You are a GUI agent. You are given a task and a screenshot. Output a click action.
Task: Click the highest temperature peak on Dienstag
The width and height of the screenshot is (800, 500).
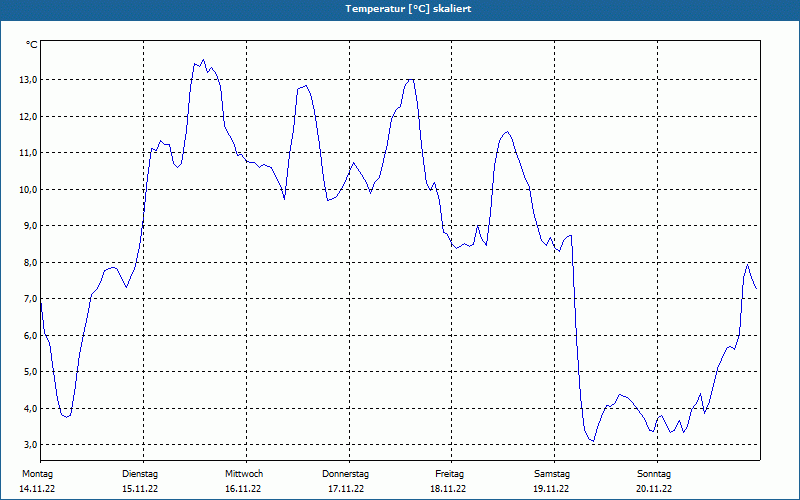[203, 60]
